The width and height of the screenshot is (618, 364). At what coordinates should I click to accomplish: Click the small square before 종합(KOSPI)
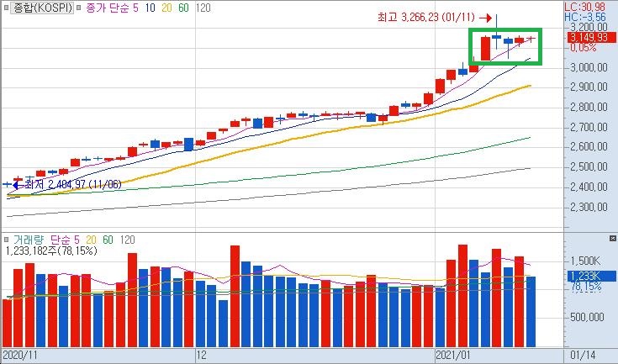coord(7,8)
